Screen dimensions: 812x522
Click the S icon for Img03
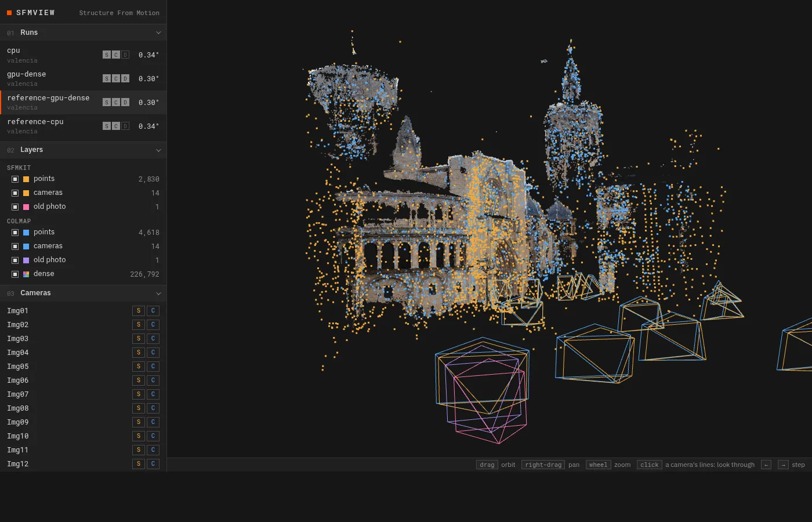click(139, 339)
